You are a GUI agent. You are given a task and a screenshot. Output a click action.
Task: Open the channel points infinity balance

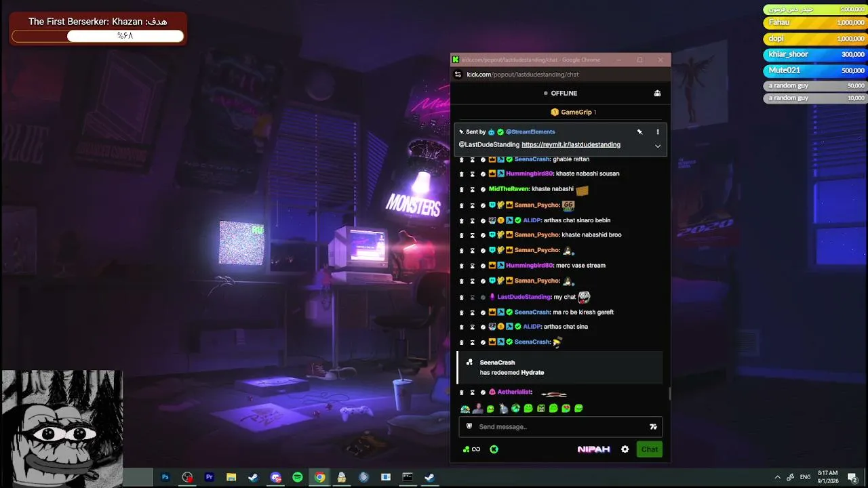[471, 449]
